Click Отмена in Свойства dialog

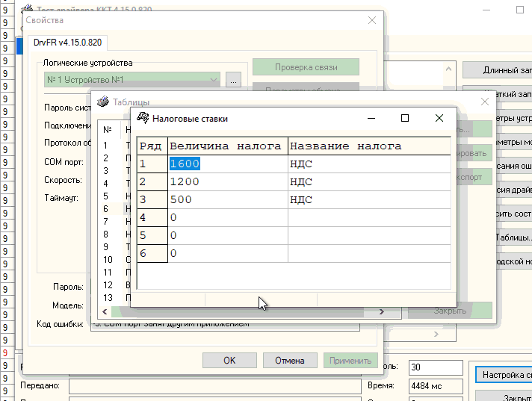(x=290, y=361)
